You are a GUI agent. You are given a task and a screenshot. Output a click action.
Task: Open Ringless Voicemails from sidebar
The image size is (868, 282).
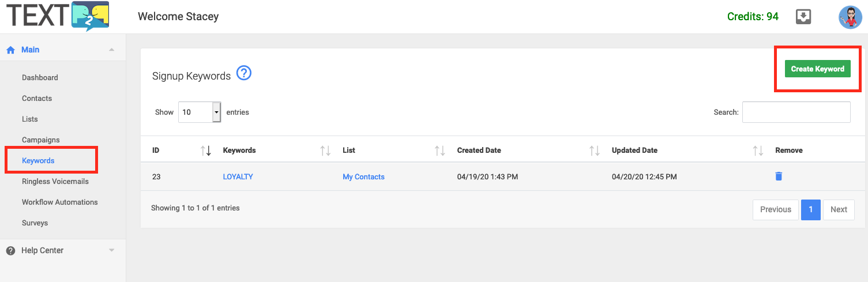click(55, 182)
